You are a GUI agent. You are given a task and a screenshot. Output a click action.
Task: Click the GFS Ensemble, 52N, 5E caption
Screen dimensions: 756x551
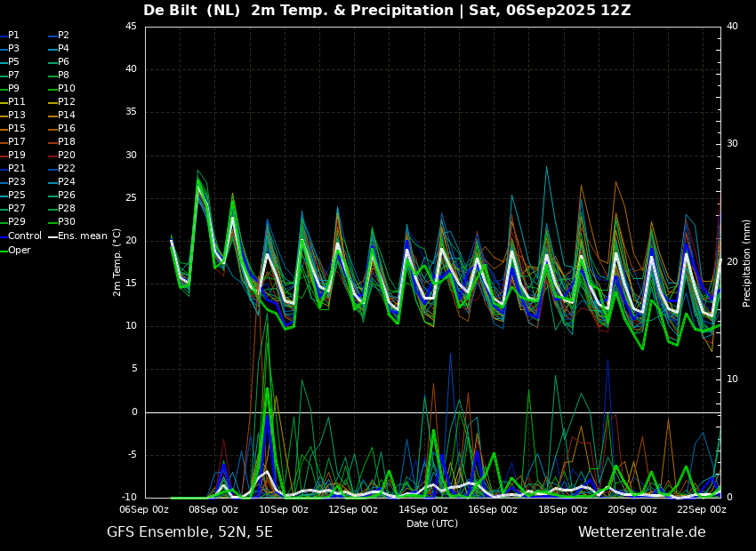point(190,532)
